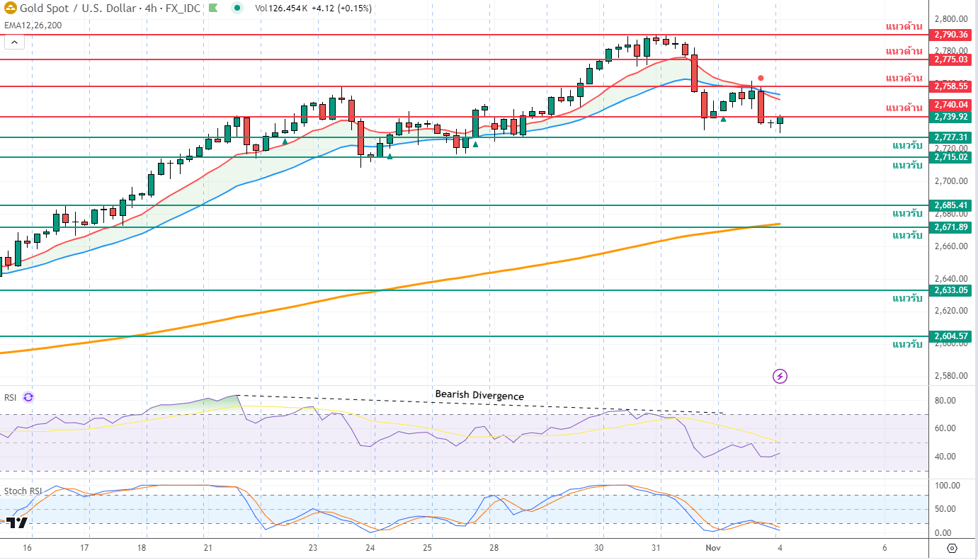This screenshot has width=978, height=560.
Task: Click the gold bars symbol logo
Action: tap(10, 8)
